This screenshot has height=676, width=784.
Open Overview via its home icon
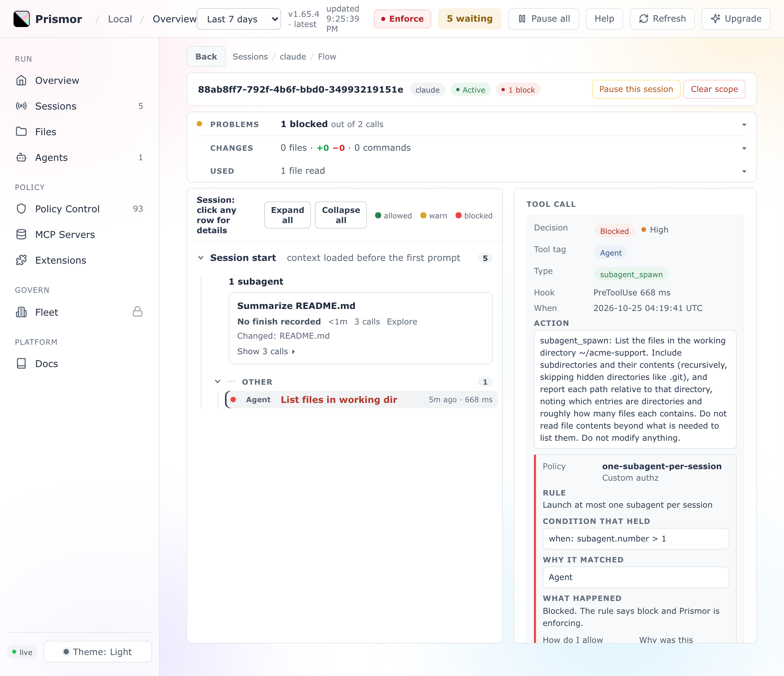click(22, 80)
